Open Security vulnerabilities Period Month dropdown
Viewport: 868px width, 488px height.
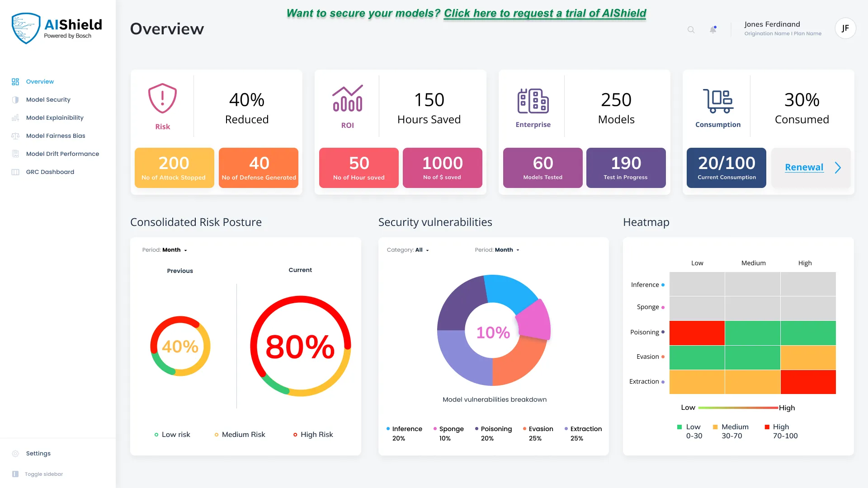point(497,250)
